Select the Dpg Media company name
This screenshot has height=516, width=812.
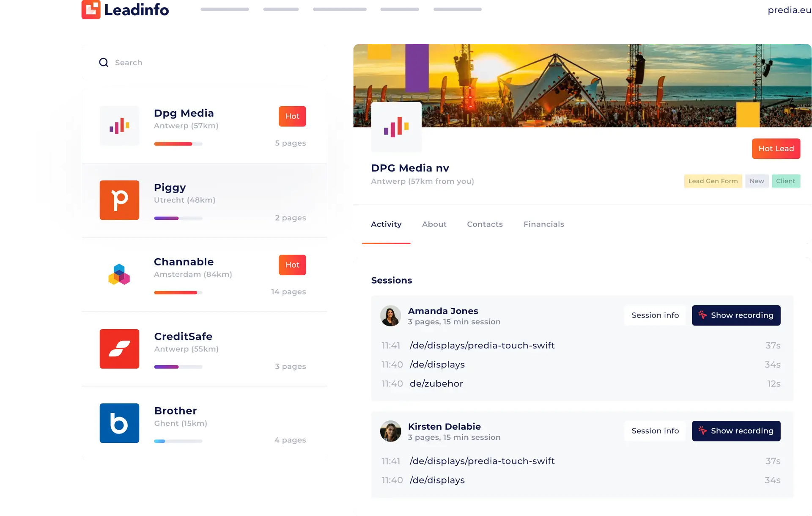[x=184, y=113]
